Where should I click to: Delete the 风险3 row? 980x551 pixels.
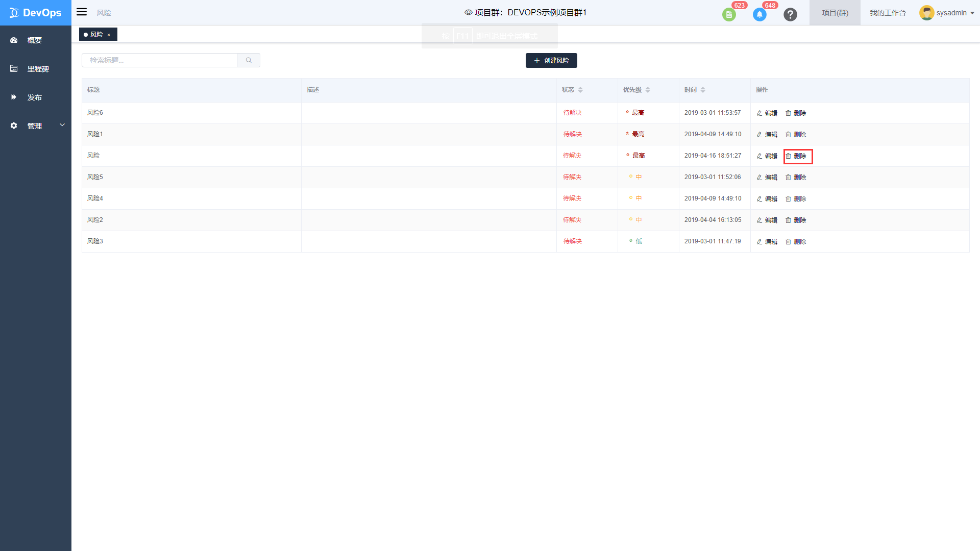tap(796, 242)
